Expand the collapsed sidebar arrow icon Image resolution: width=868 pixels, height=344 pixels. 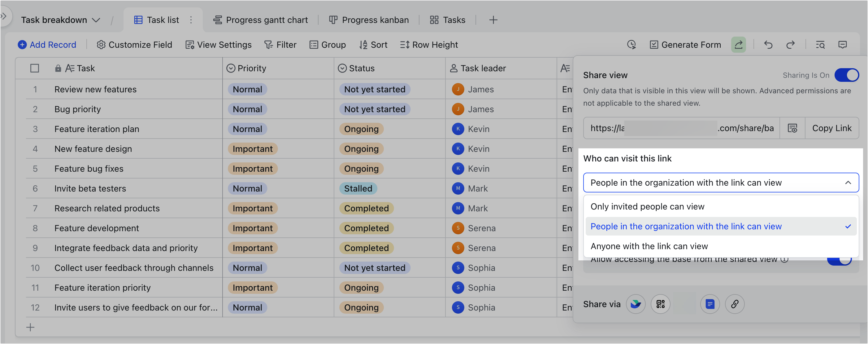4,16
